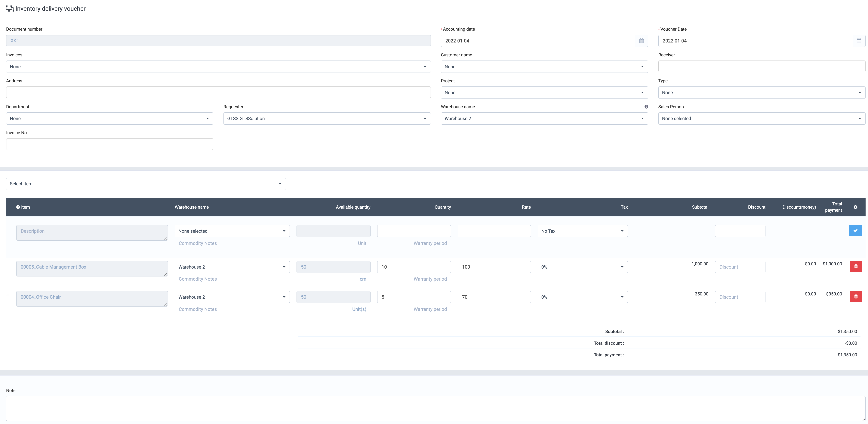
Task: Expand the Type dropdown
Action: (x=762, y=93)
